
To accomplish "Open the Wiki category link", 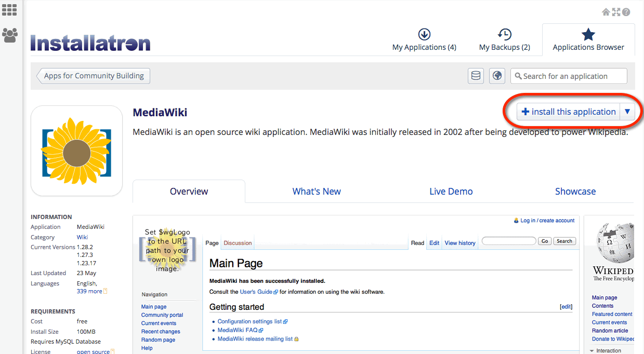I will click(82, 237).
